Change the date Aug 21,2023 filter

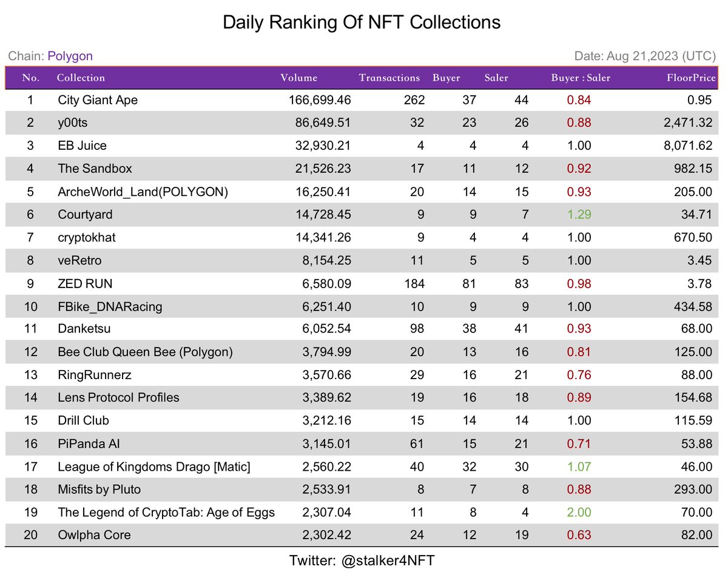645,56
